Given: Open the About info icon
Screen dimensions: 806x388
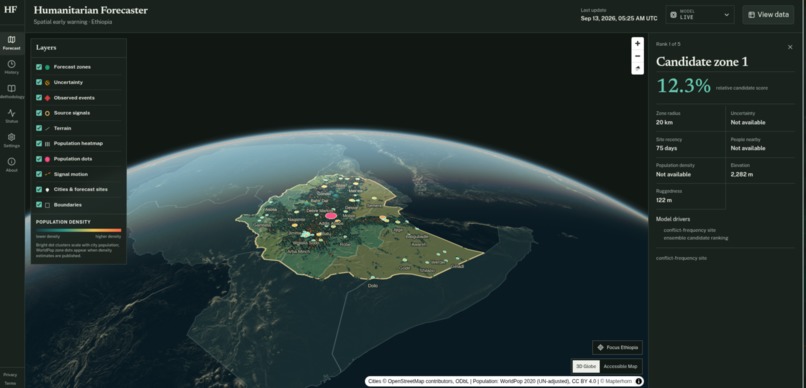Looking at the screenshot, I should pos(11,161).
